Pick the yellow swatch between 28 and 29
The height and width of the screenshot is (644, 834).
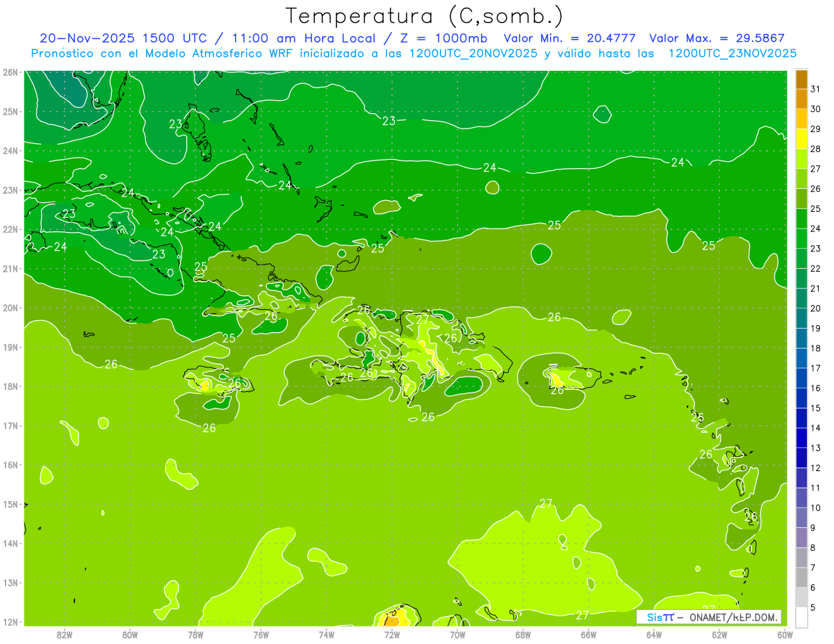pos(801,139)
